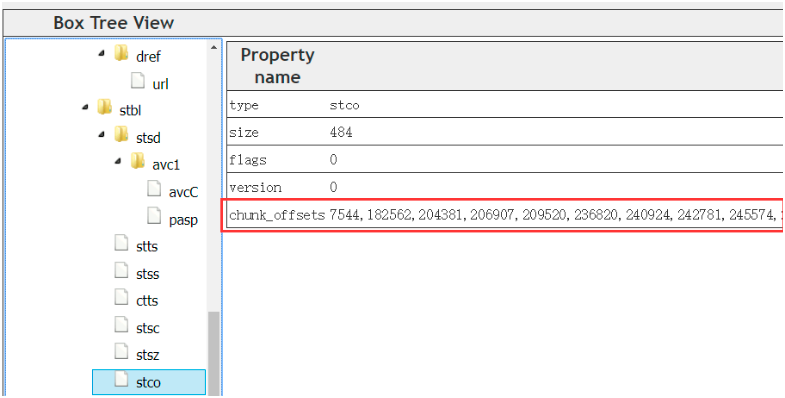
Task: Collapse the stbl tree node
Action: coord(86,107)
